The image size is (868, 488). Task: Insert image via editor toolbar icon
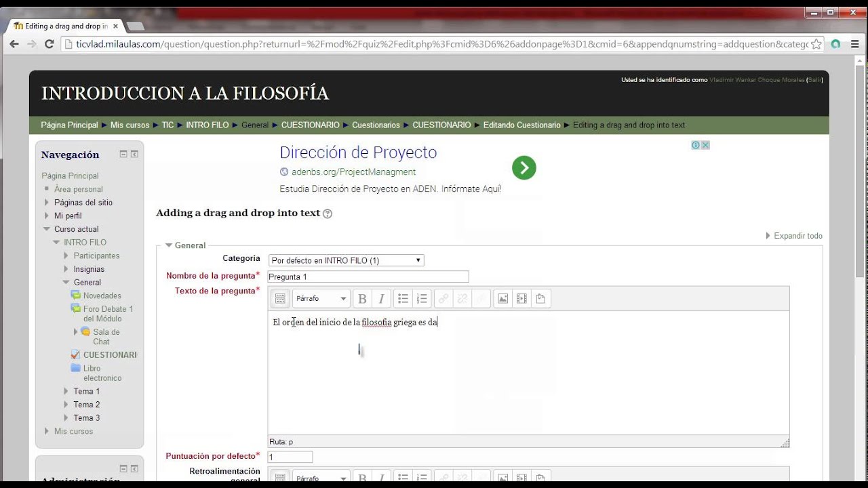502,298
